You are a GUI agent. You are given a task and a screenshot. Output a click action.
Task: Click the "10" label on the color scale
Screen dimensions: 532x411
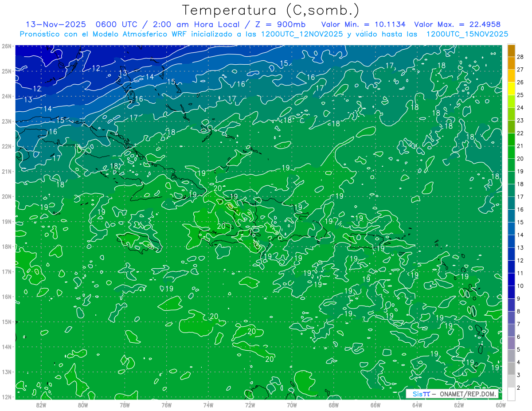point(520,286)
